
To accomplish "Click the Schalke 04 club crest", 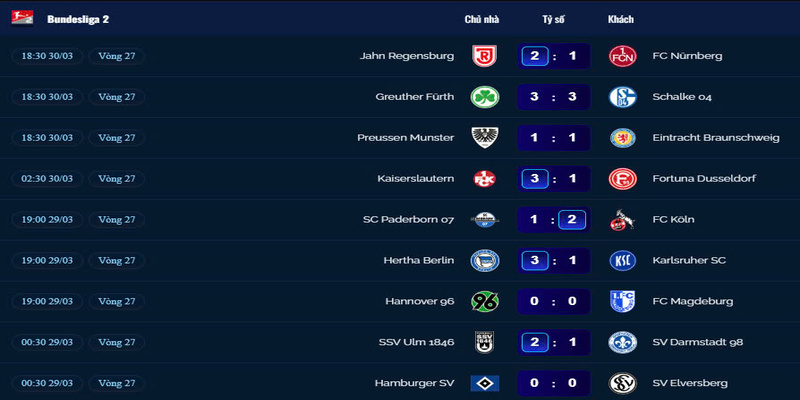I will tap(622, 97).
